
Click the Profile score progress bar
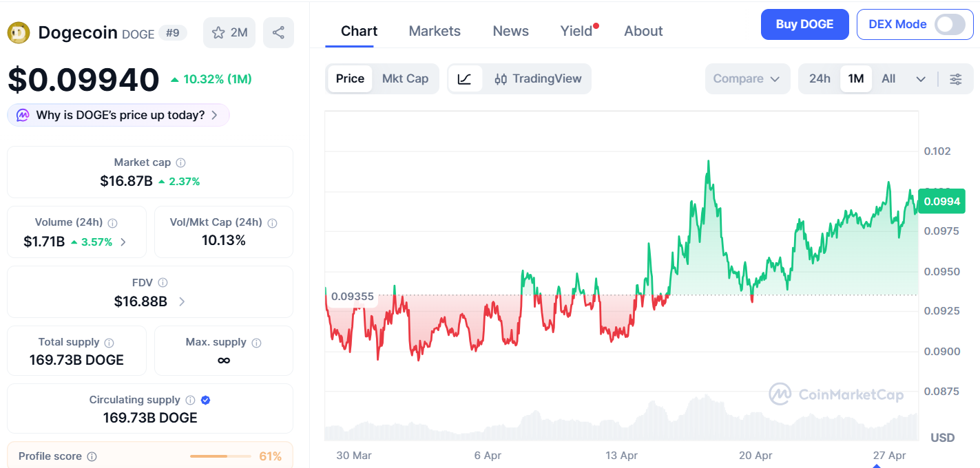click(220, 456)
